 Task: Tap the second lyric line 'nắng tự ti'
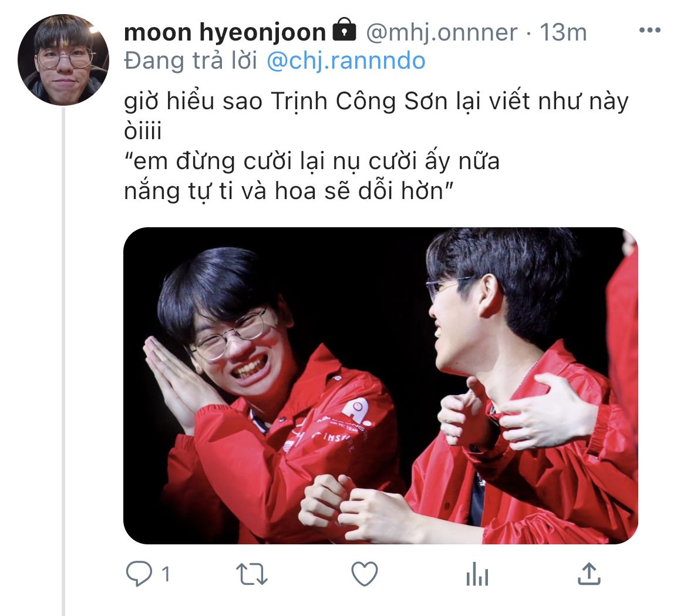[x=289, y=191]
